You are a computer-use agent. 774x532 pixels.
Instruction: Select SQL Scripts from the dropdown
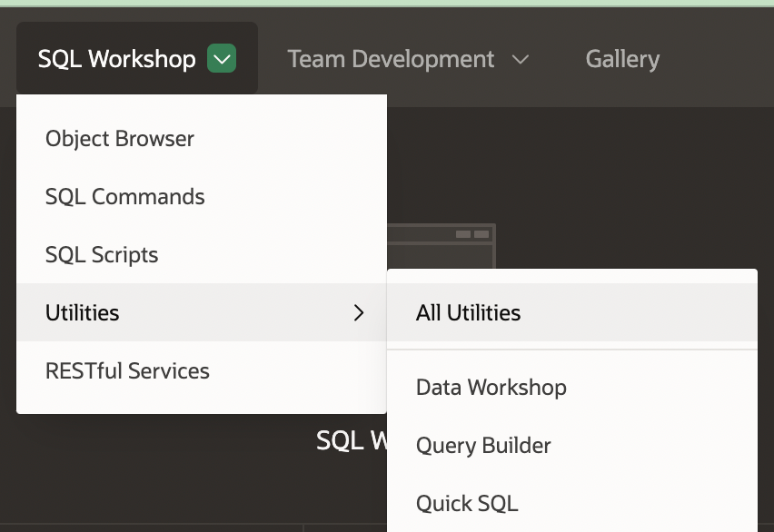(102, 254)
